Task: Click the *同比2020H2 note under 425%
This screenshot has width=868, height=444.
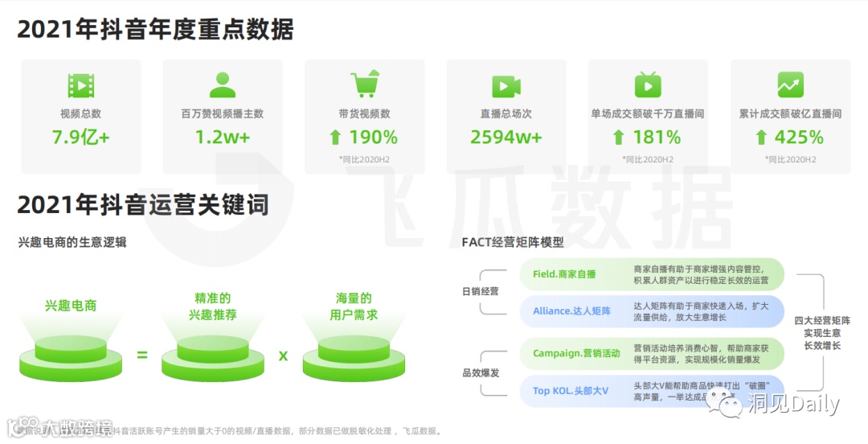Action: click(x=791, y=159)
